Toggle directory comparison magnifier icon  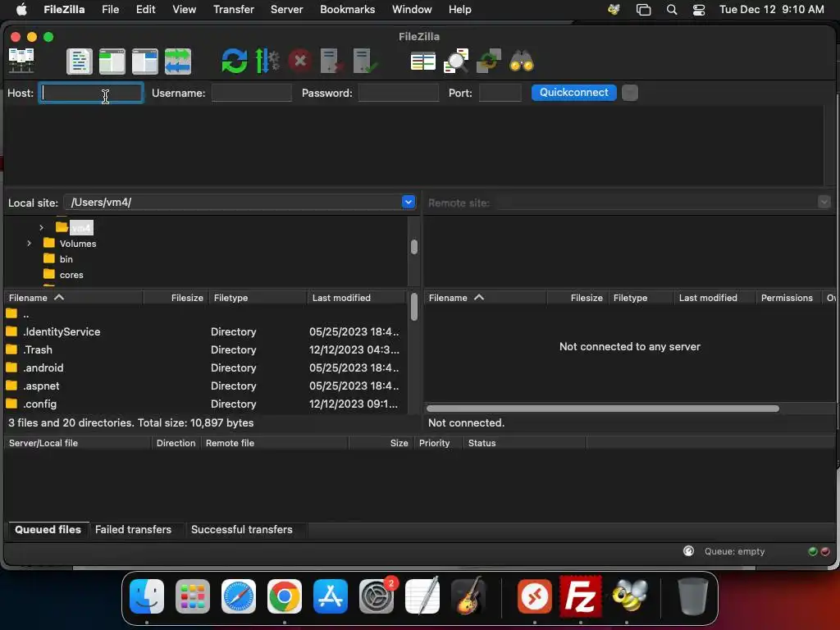tap(456, 61)
